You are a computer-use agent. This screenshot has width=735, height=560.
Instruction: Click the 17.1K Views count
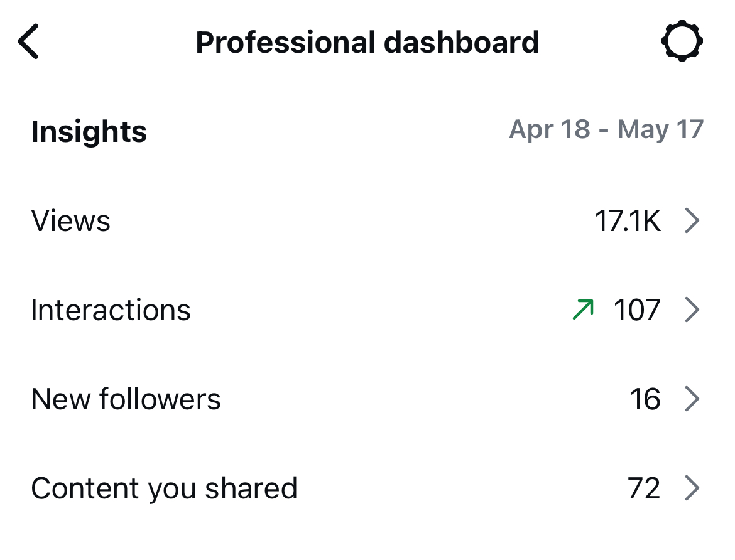(628, 220)
